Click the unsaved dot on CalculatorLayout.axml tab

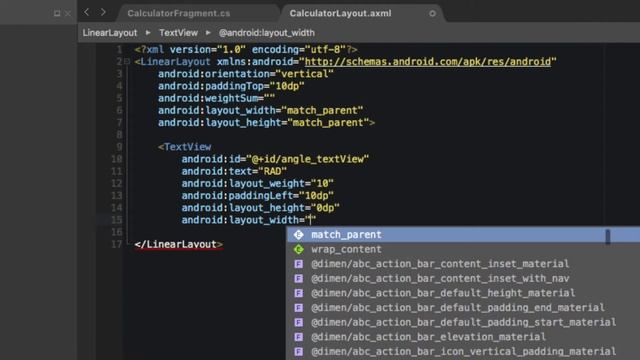coord(432,13)
